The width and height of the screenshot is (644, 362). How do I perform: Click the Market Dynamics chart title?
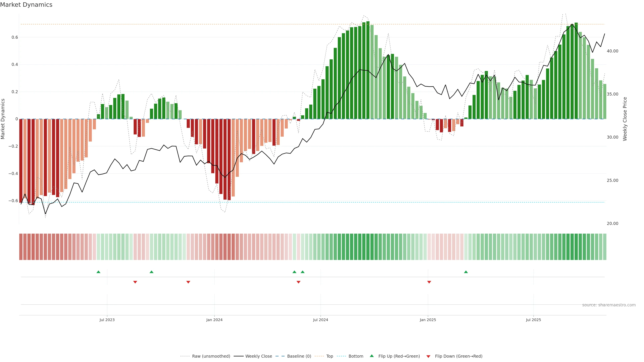(26, 5)
